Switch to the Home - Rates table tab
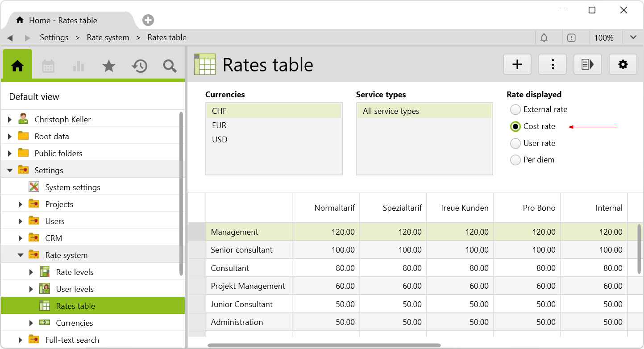 point(62,21)
